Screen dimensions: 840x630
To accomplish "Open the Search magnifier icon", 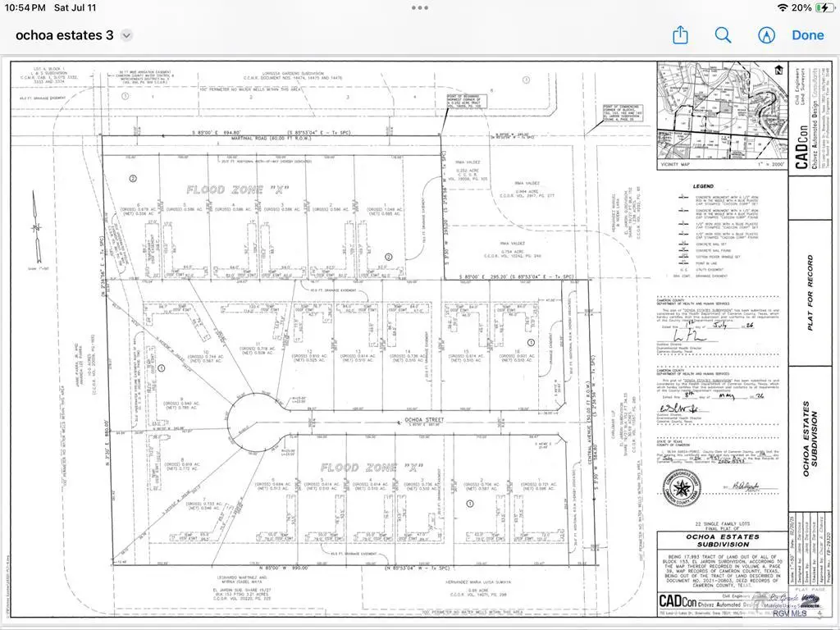I will point(723,35).
